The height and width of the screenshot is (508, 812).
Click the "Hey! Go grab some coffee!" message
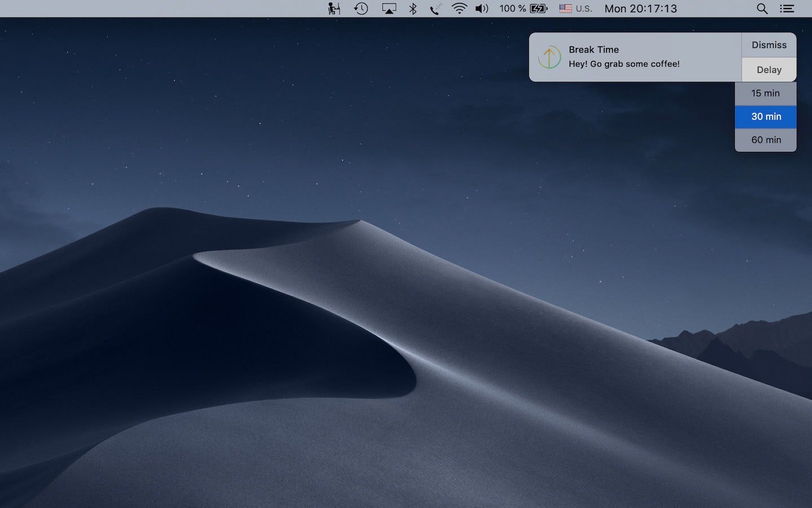(624, 64)
